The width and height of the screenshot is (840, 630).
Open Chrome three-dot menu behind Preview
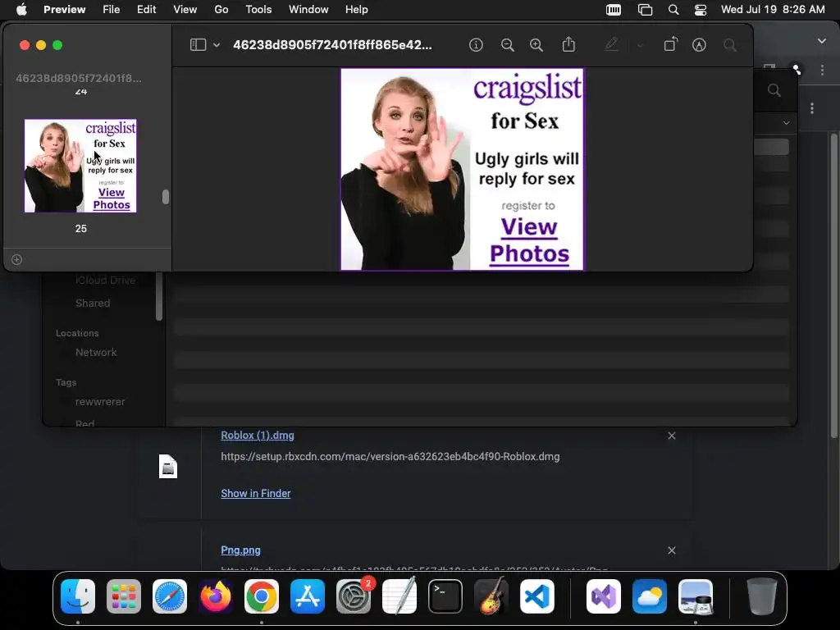[822, 71]
